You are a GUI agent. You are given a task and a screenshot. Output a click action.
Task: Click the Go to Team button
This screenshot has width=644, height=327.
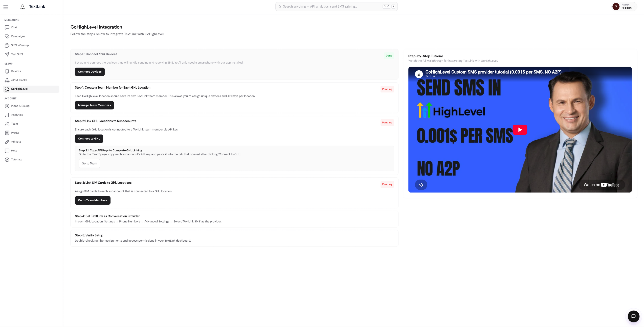(x=89, y=163)
